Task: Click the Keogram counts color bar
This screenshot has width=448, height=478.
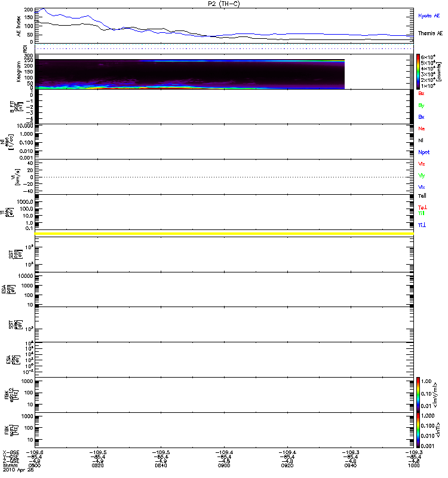Action: 418,72
